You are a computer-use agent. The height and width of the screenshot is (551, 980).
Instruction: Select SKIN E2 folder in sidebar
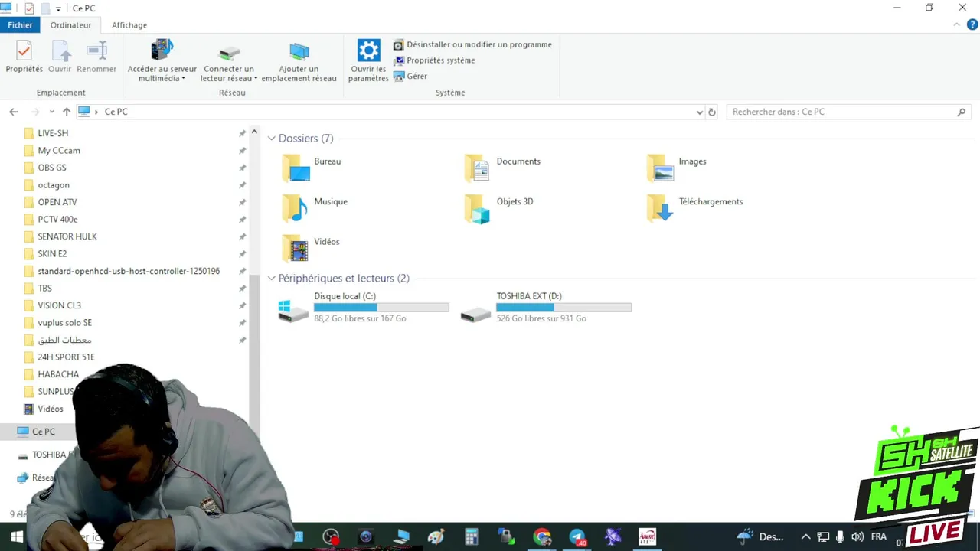[52, 254]
